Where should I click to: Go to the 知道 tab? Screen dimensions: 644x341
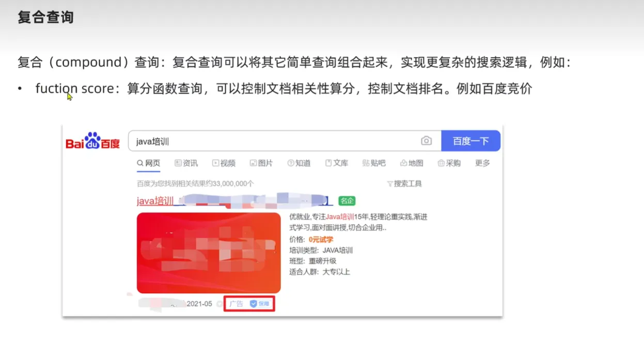299,163
